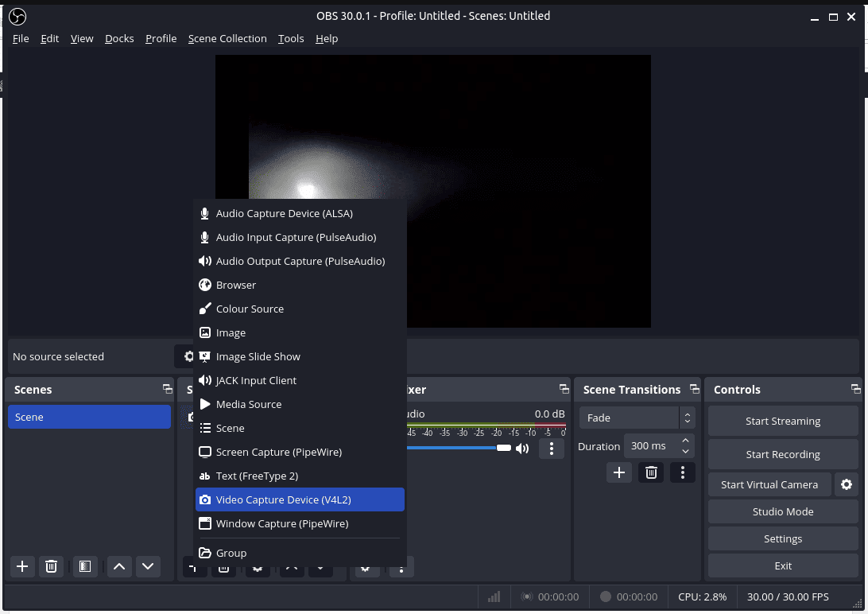868x614 pixels.
Task: Add Window Capture (PipeWire)
Action: click(x=300, y=523)
